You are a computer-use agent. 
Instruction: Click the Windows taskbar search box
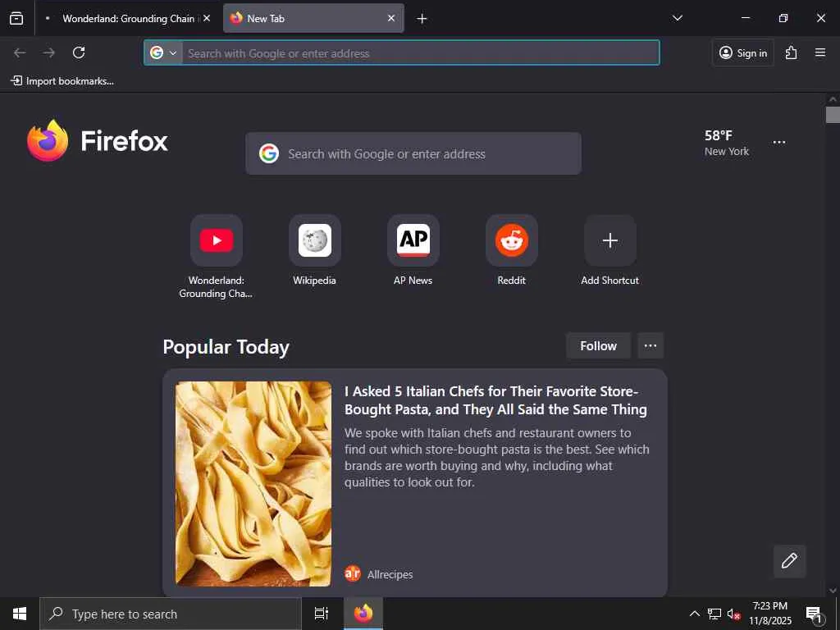click(x=171, y=614)
